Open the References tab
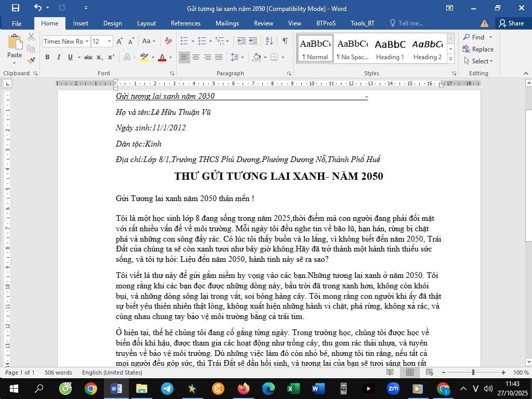The image size is (532, 399). [x=185, y=23]
